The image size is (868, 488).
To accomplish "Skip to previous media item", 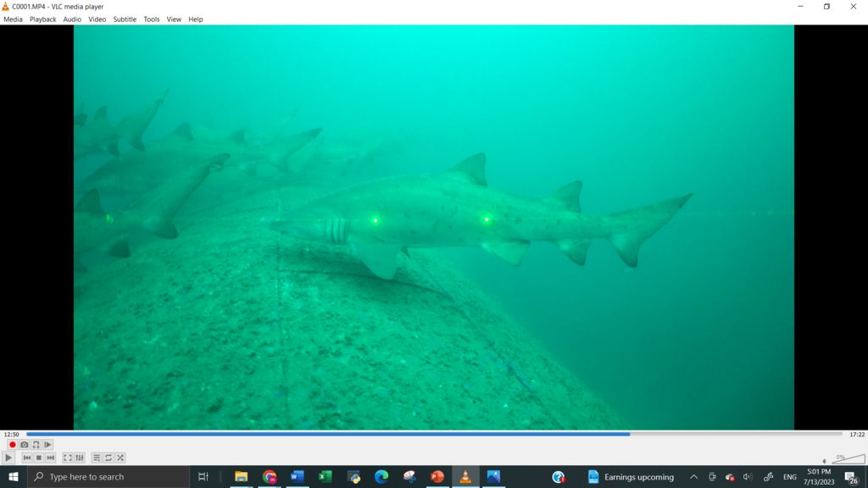I will pos(26,457).
